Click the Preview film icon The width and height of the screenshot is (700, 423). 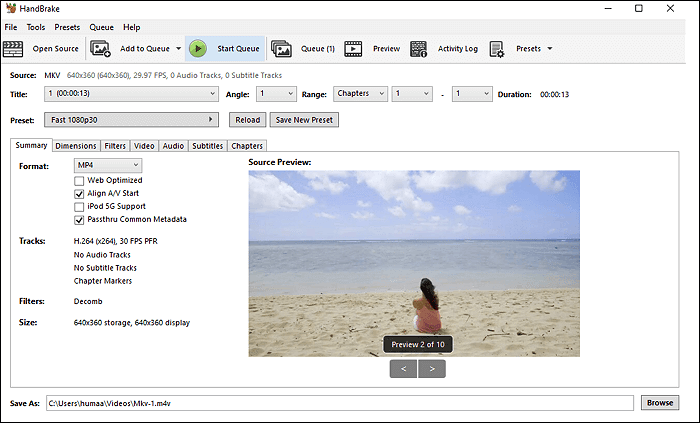tap(354, 48)
